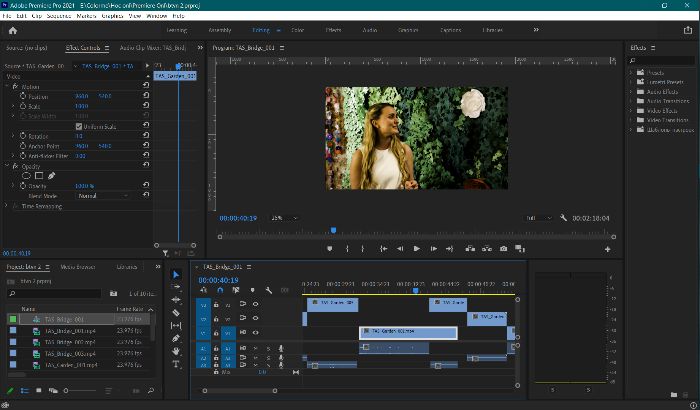700x410 pixels.
Task: Select the Track Select Forward tool
Action: (176, 287)
